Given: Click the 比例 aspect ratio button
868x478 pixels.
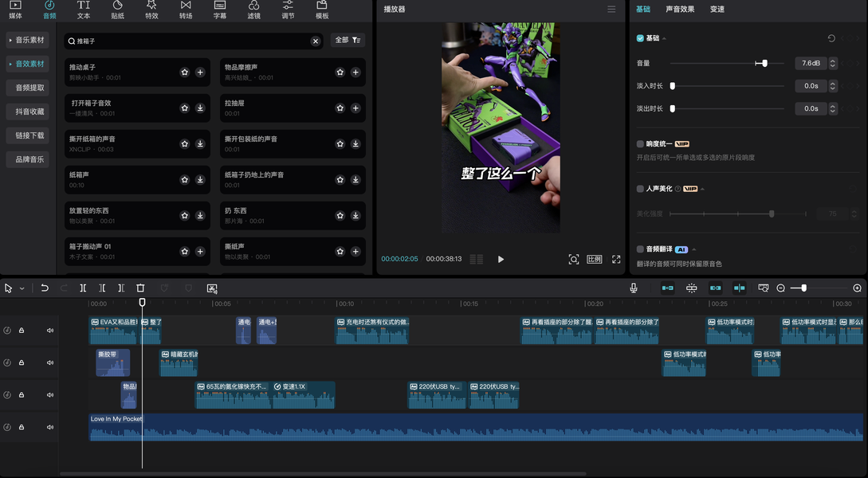Looking at the screenshot, I should (594, 259).
